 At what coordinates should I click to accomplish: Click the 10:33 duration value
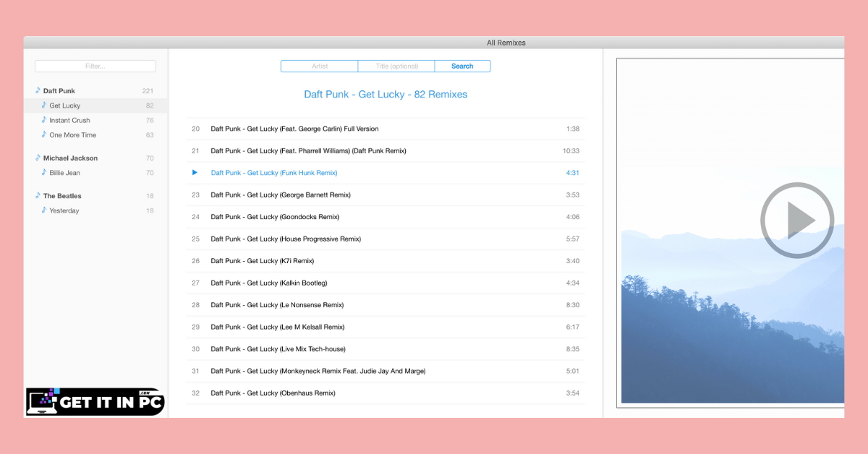click(x=571, y=151)
